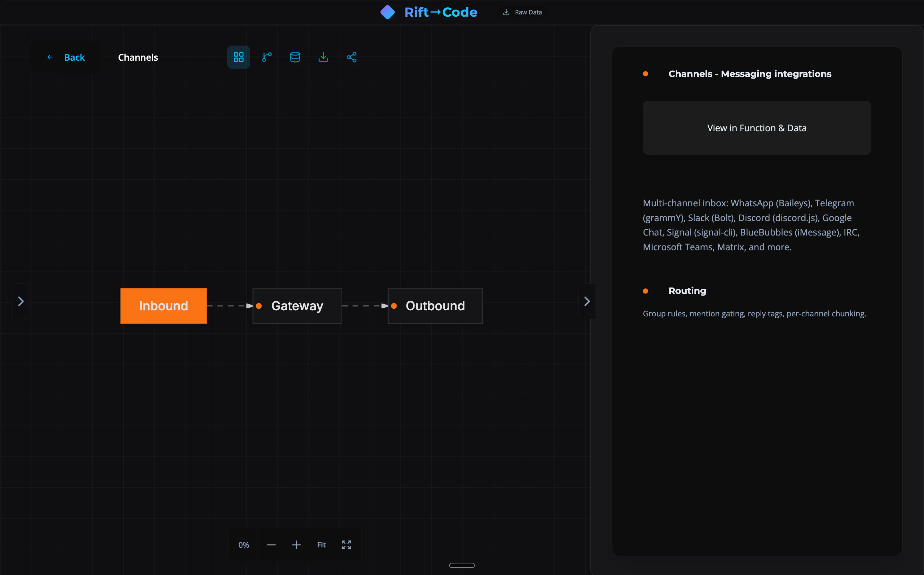Toggle fullscreen with the expand icon
This screenshot has height=575, width=924.
pos(346,545)
